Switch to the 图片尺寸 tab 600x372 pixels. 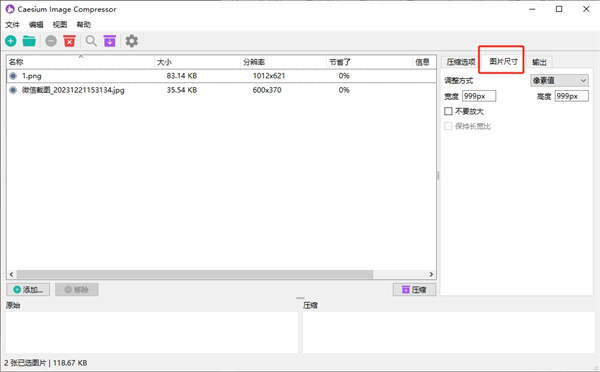(503, 61)
